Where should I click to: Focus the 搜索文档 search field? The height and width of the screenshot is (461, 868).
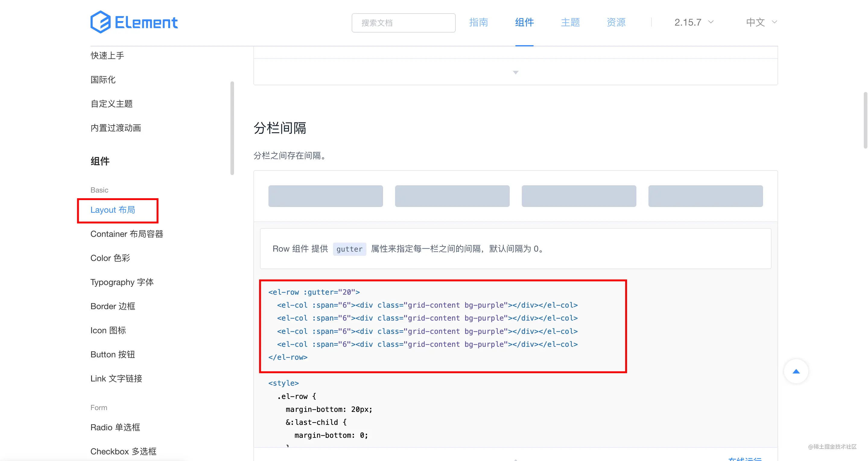(403, 23)
